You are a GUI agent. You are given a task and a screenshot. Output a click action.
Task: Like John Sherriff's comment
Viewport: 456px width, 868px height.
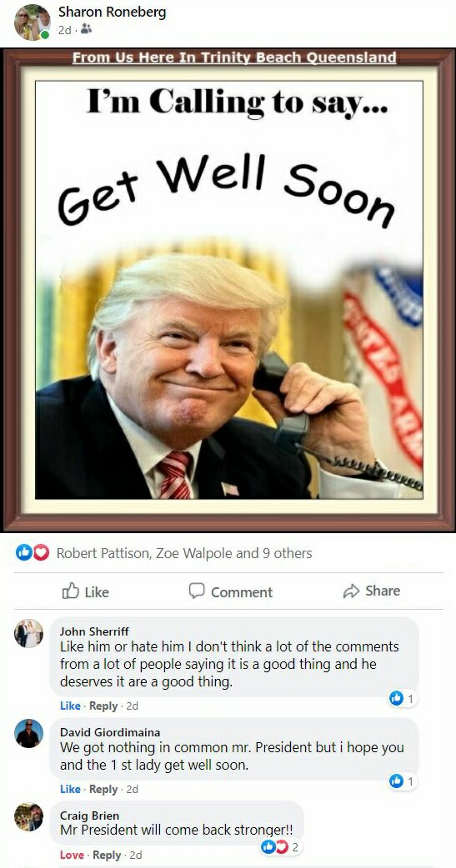pyautogui.click(x=70, y=706)
